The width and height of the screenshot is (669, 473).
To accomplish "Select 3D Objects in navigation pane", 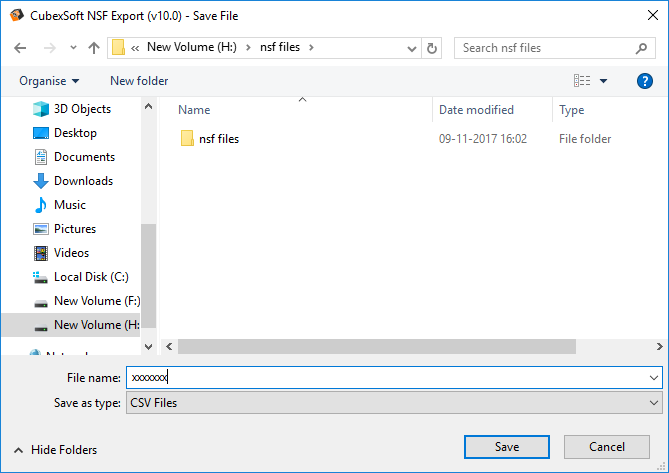I will coord(82,109).
